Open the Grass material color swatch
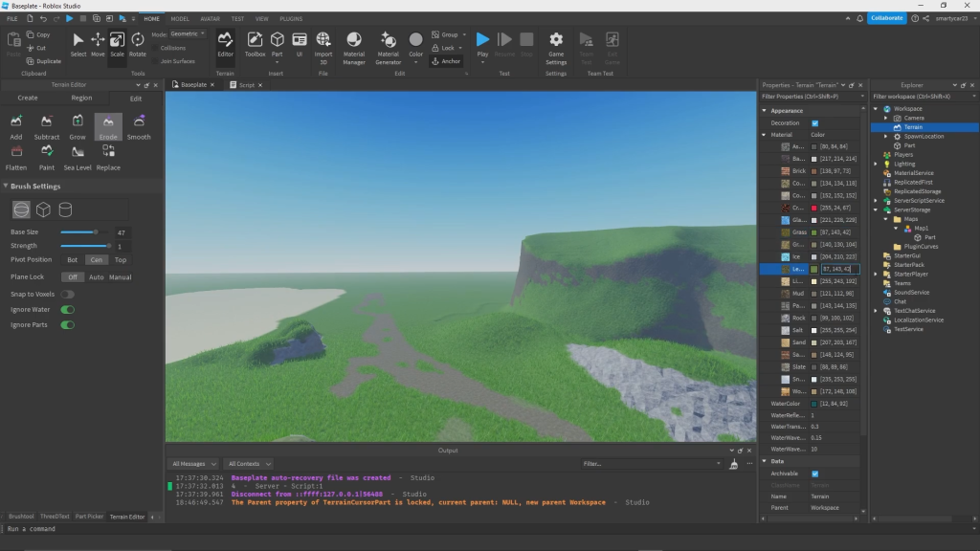 (813, 232)
